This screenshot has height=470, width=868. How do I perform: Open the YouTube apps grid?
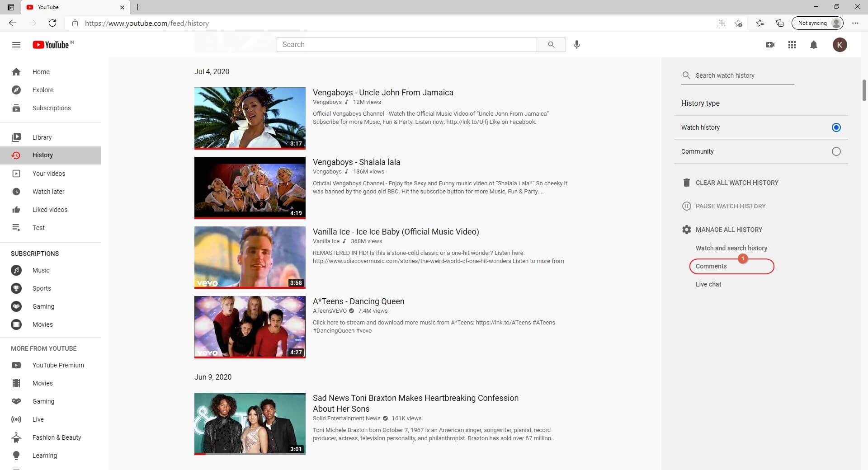792,45
